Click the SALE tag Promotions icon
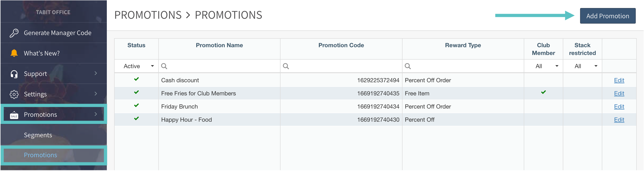Viewport: 644px width, 171px height. click(x=14, y=115)
